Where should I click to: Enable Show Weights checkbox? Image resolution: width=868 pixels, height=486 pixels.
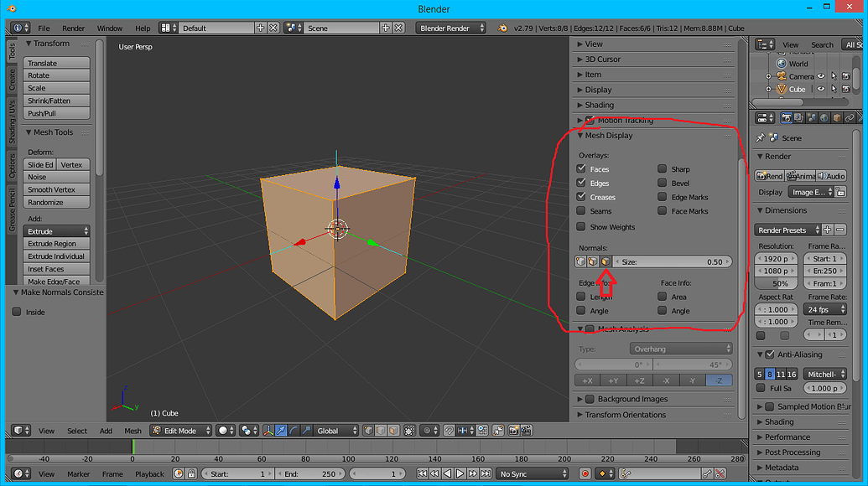click(580, 227)
